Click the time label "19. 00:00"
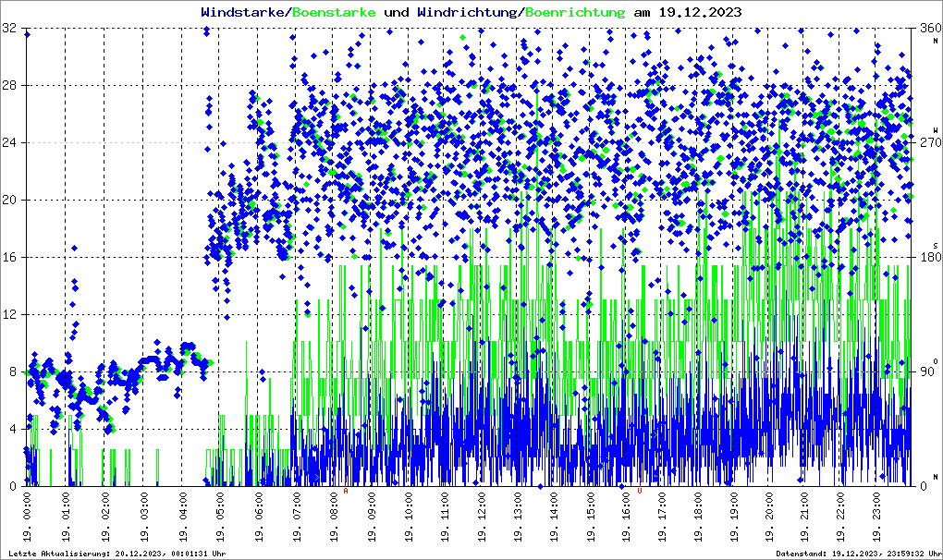 point(27,517)
